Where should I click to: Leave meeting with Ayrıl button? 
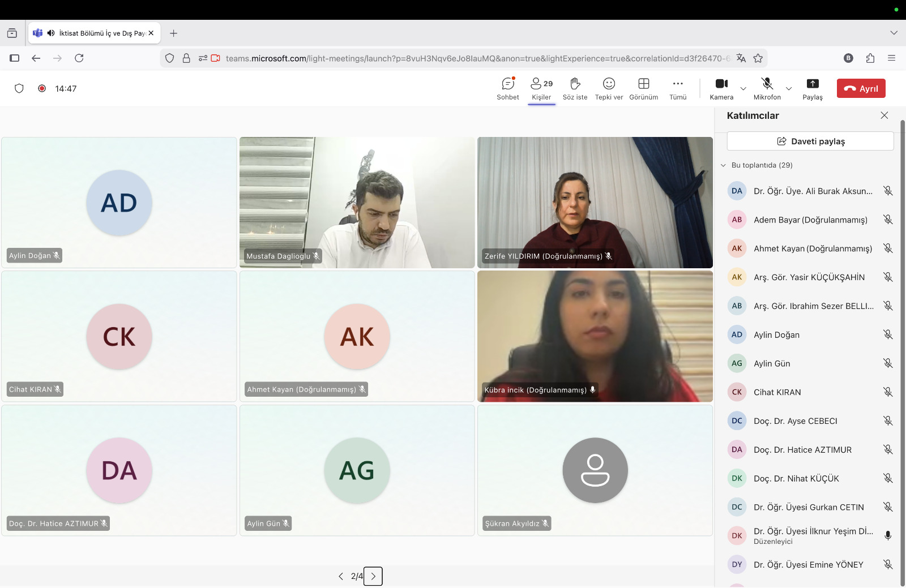(x=861, y=88)
